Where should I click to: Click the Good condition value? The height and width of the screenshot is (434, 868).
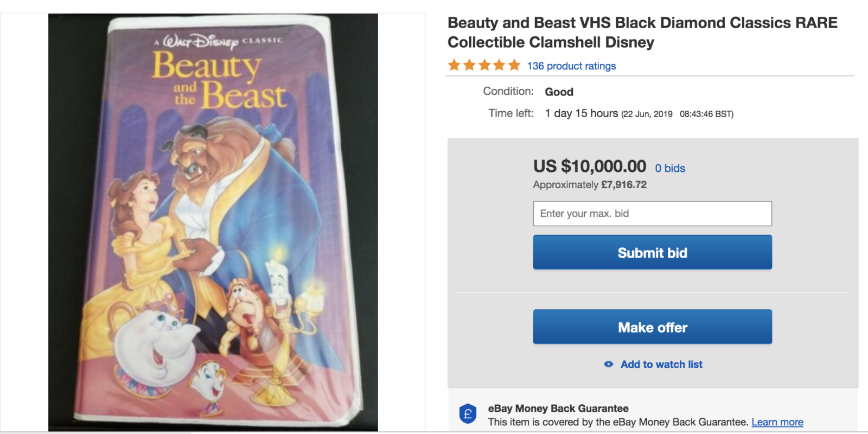(559, 92)
